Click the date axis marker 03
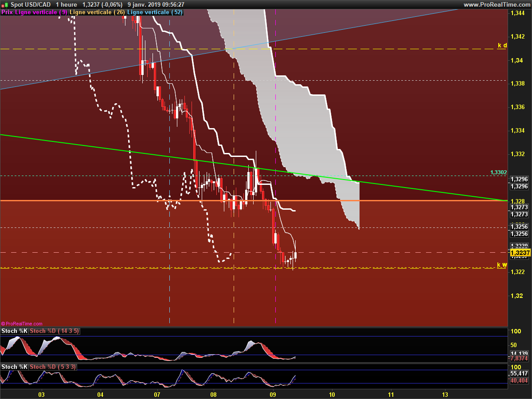Image resolution: width=532 pixels, height=399 pixels. tap(42, 395)
